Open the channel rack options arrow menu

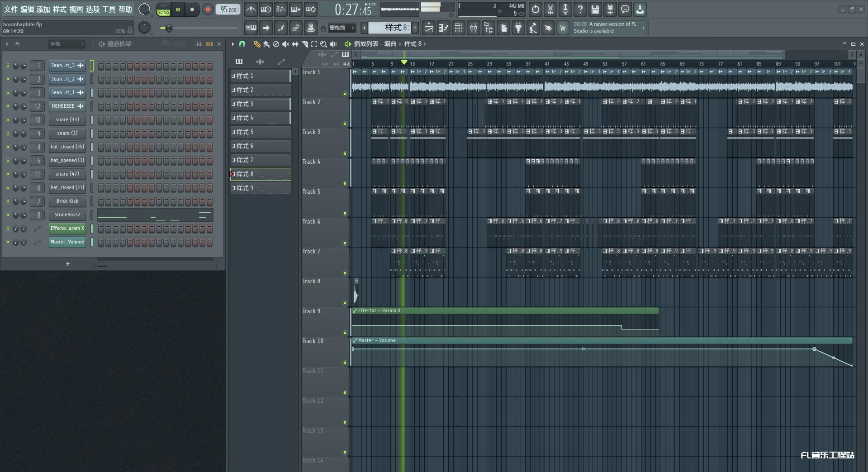tap(7, 44)
